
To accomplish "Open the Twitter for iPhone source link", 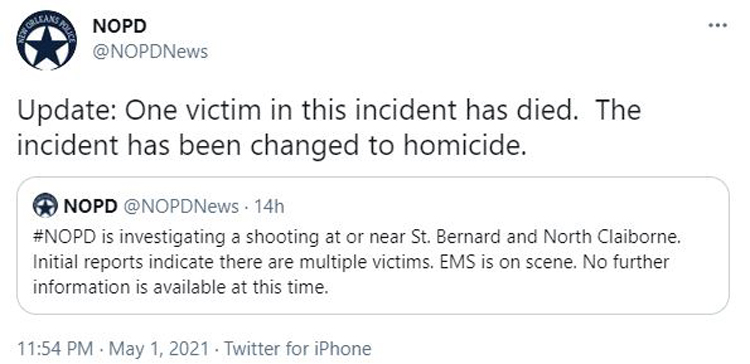I will click(x=298, y=348).
